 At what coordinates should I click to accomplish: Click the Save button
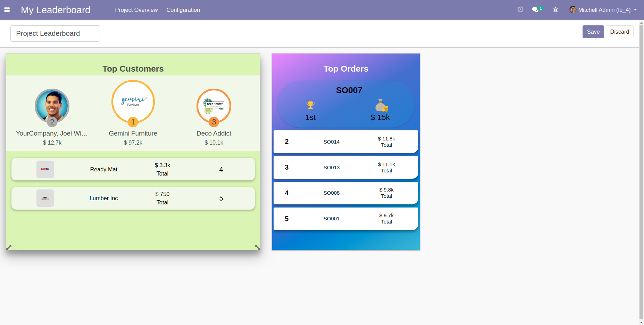[x=593, y=32]
